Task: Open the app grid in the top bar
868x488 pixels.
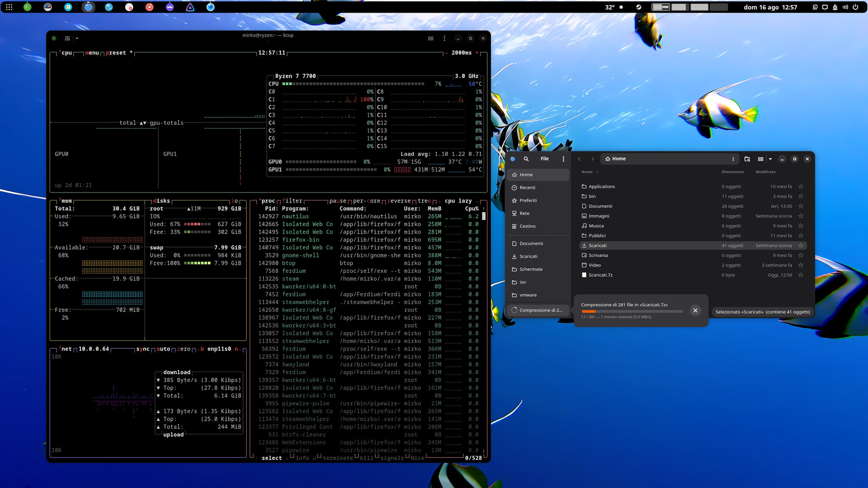Action: pos(9,7)
